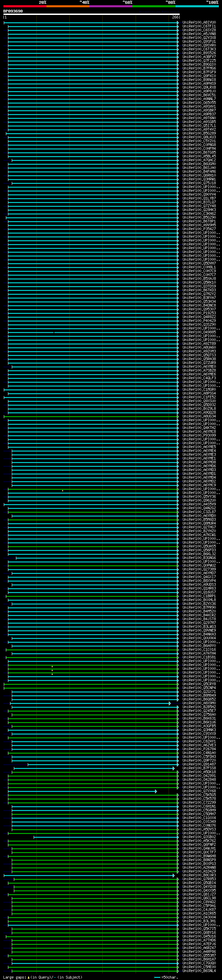222x980 pixels.
Task: Select hit label UniRef100_A2RAN8
Action: coord(199,868)
